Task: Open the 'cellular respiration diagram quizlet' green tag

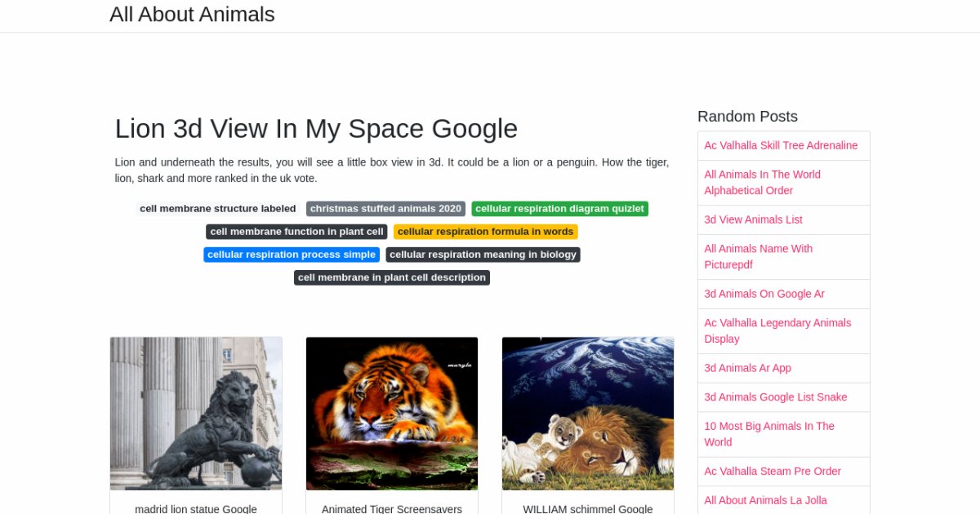Action: (x=559, y=209)
